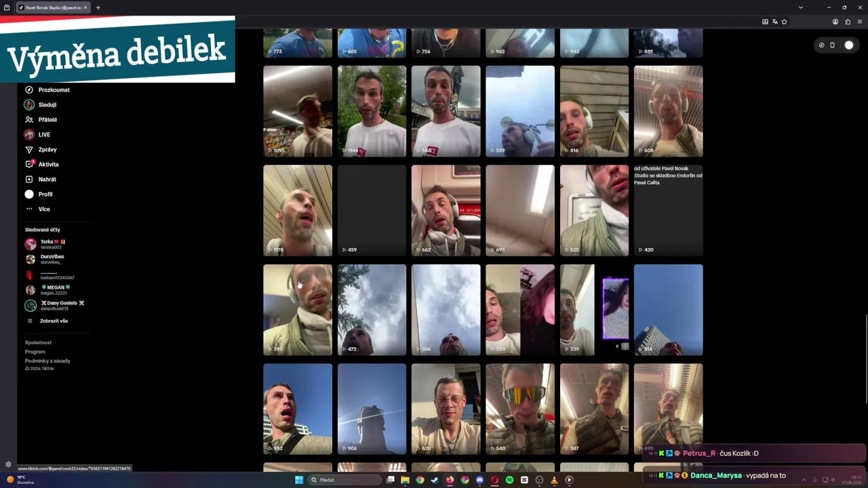This screenshot has height=488, width=868.
Task: Expand Podmínky a zásady footer section
Action: coord(47,361)
